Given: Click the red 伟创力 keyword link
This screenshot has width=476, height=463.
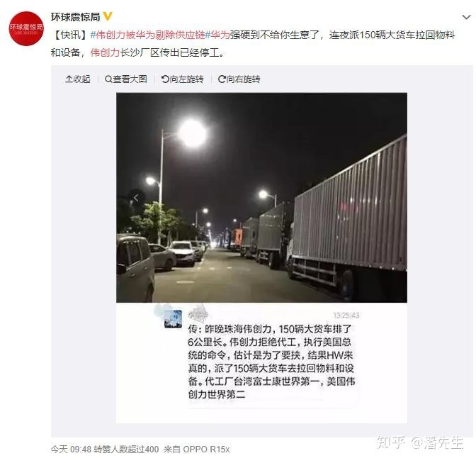Looking at the screenshot, I should click(105, 53).
